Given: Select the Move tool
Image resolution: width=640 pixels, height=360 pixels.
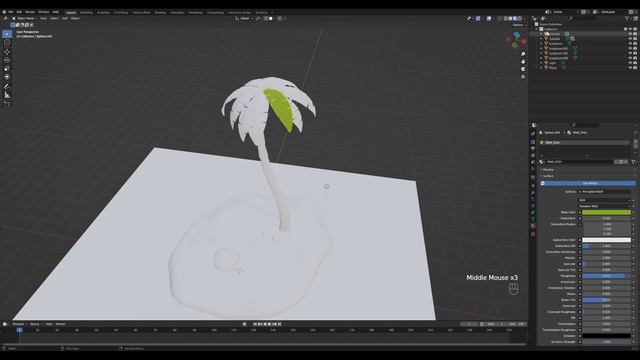Looking at the screenshot, I should (x=7, y=52).
